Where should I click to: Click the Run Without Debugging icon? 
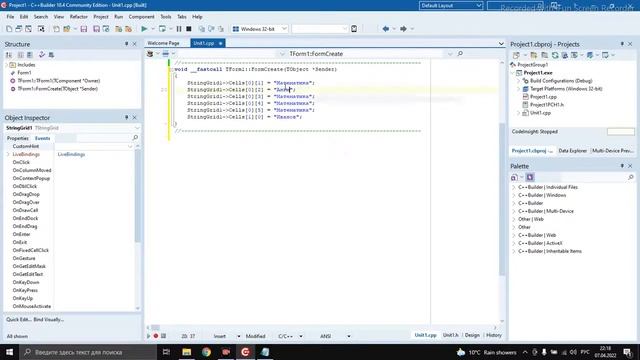tap(162, 29)
